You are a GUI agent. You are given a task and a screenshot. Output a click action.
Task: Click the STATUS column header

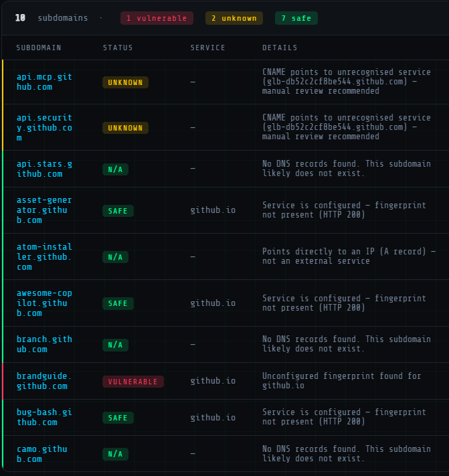point(118,48)
